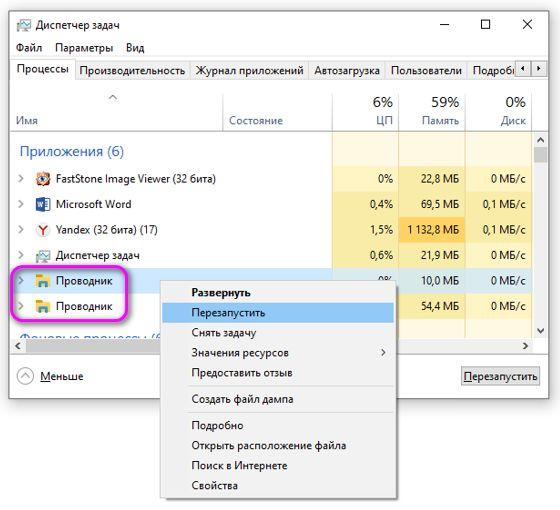Select Открыть расположение файла
The image size is (560, 510).
(x=279, y=446)
